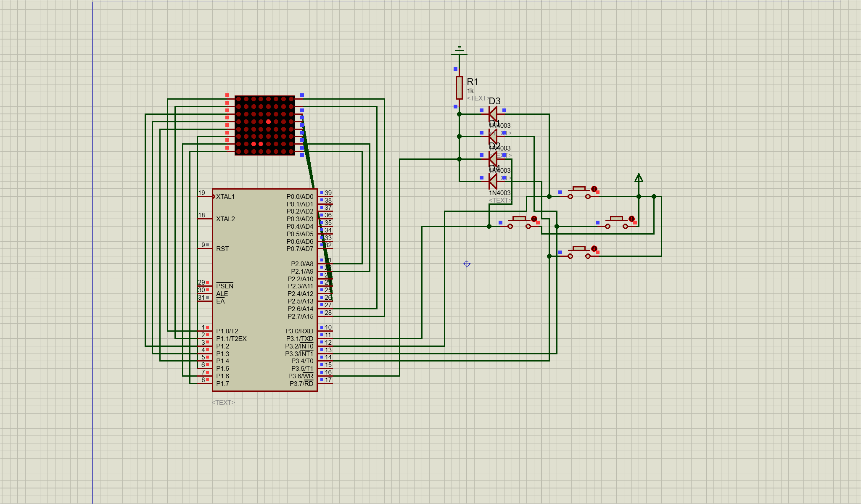Select the D3 diode symbol
Image resolution: width=861 pixels, height=504 pixels.
click(x=493, y=114)
